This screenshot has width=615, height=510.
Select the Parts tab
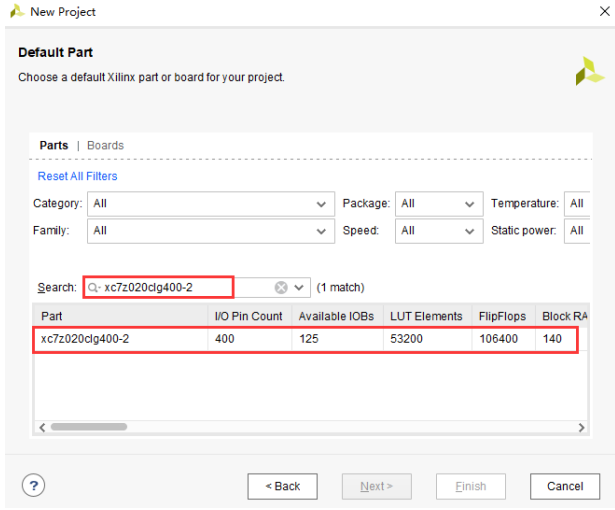(54, 145)
